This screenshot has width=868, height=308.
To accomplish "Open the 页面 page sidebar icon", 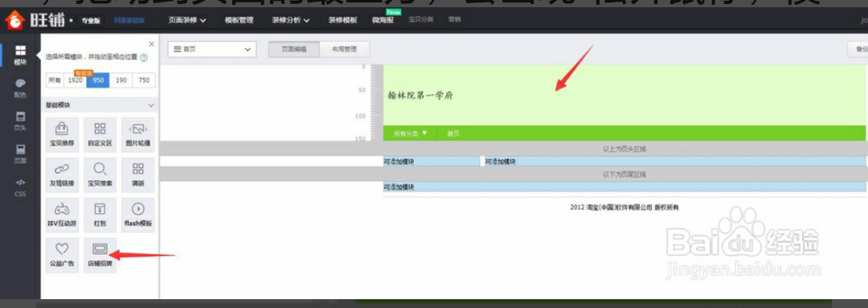I will 20,154.
